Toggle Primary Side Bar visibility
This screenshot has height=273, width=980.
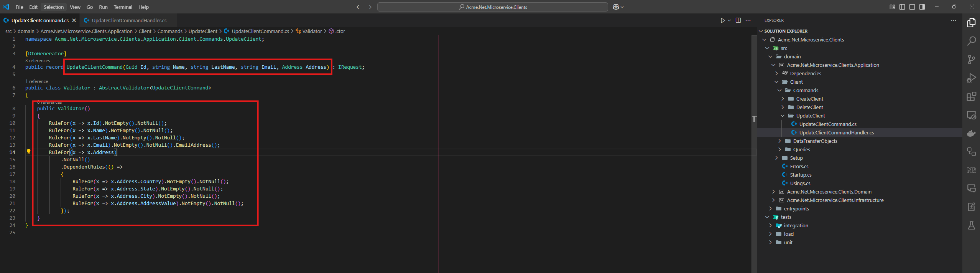click(x=902, y=7)
